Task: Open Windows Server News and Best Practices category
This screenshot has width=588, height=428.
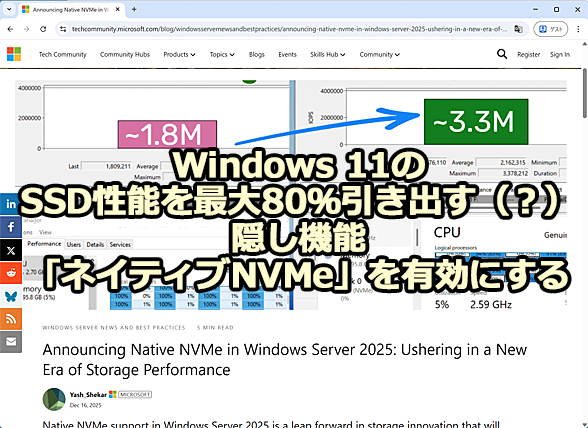Action: [114, 327]
